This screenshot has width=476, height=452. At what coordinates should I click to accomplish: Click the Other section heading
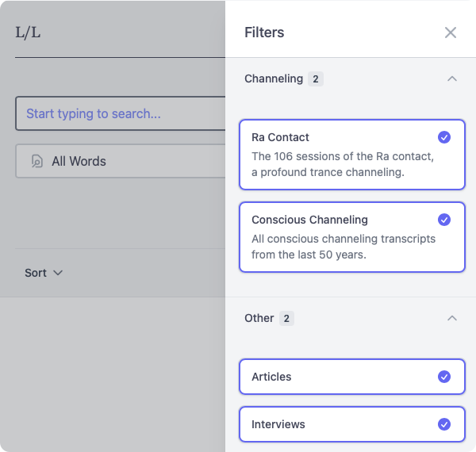(259, 319)
